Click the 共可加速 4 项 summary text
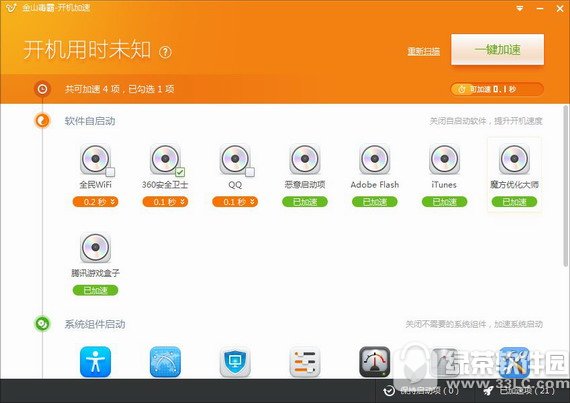The width and height of the screenshot is (570, 403). coord(119,89)
